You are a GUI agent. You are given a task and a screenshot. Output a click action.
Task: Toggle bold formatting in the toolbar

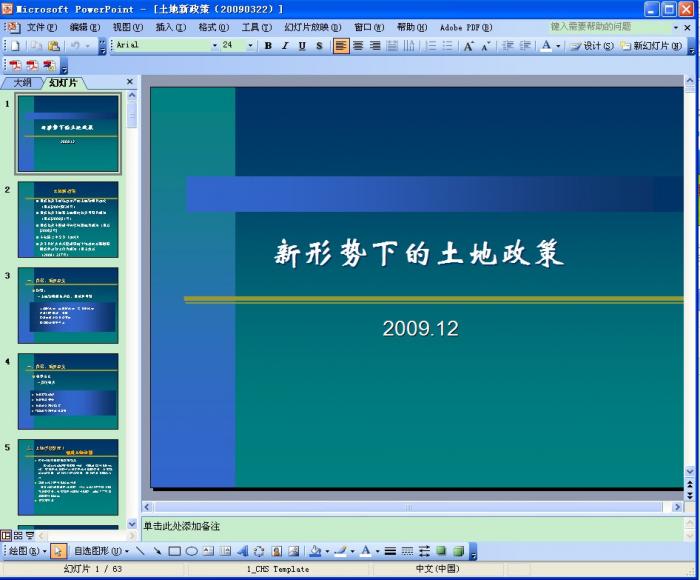click(268, 46)
